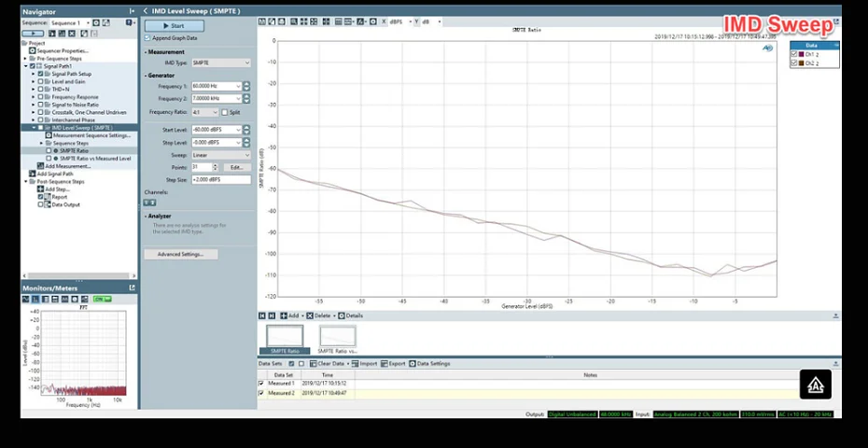Viewport: 868px width, 448px height.
Task: Click the back arrow beside IMD Level Sweep
Action: click(x=146, y=11)
